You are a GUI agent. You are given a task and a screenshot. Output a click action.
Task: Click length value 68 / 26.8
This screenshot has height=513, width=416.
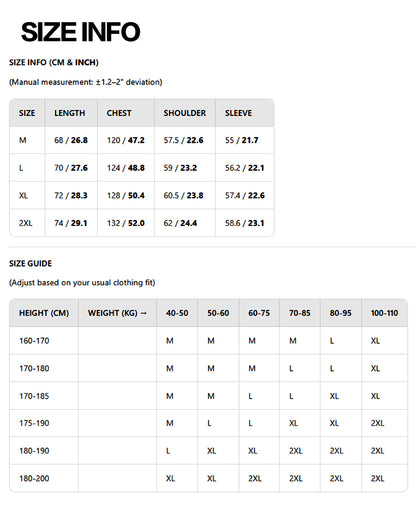(71, 140)
